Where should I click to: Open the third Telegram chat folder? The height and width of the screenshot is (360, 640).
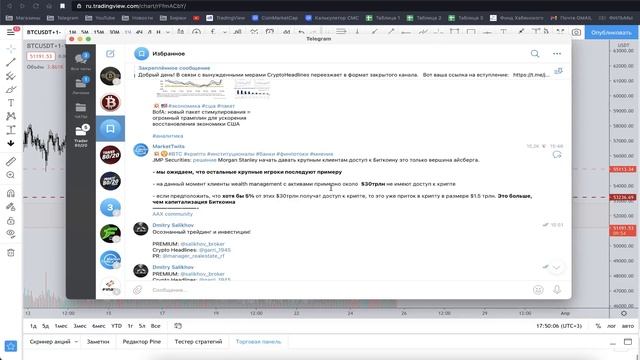[x=81, y=110]
